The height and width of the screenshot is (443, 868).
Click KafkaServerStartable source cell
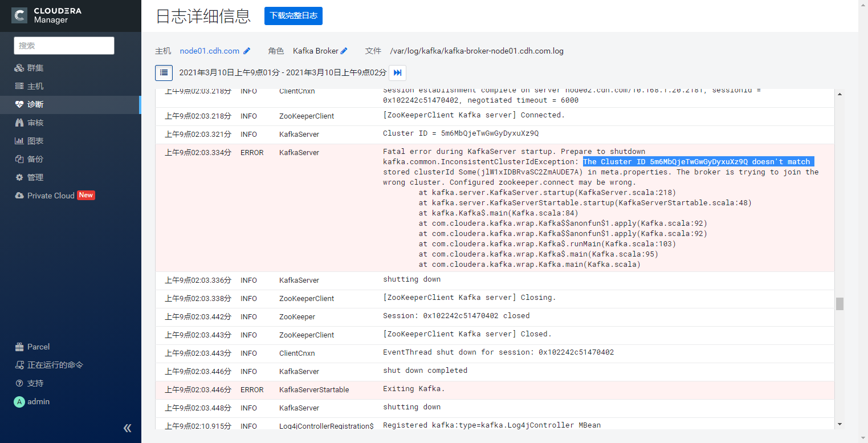click(x=314, y=390)
